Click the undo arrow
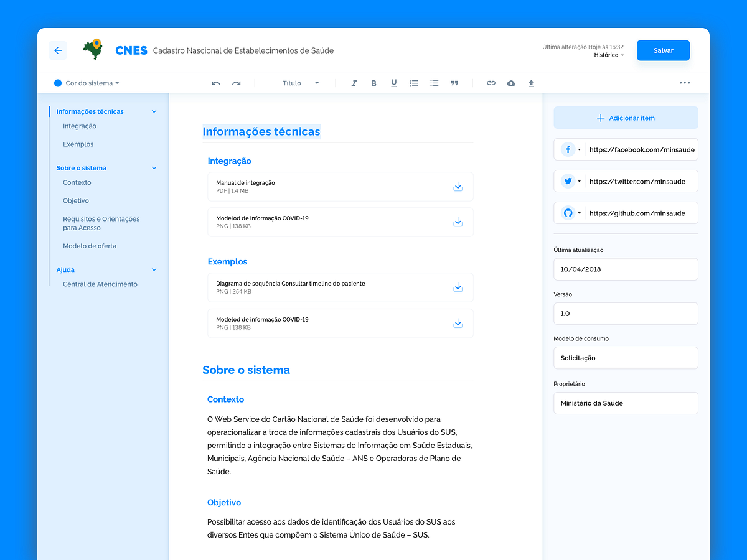This screenshot has height=560, width=747. click(215, 83)
